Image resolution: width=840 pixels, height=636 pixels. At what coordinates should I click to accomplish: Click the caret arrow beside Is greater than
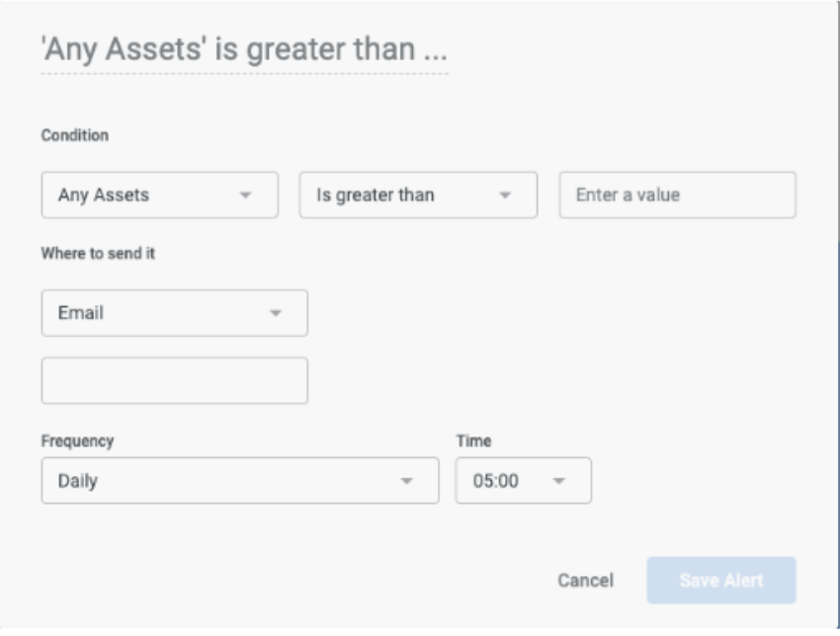505,196
